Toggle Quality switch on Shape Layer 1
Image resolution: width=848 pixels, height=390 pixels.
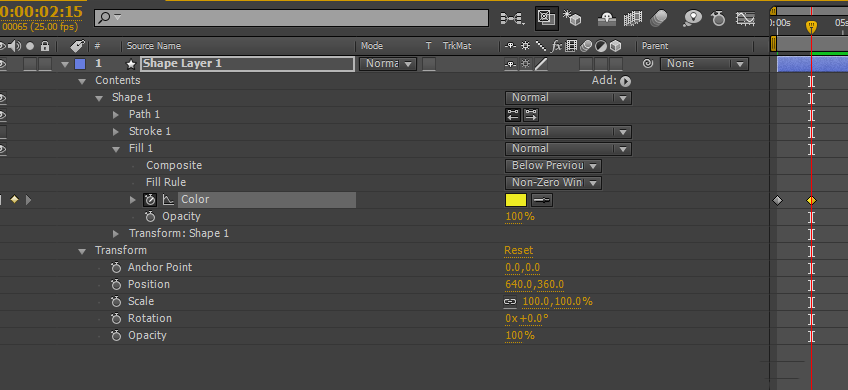(540, 64)
